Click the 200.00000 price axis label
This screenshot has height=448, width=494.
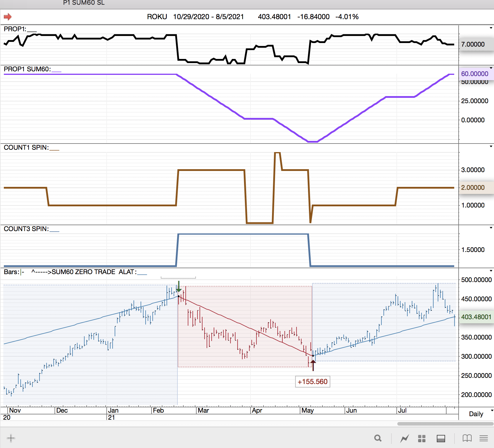[x=476, y=395]
